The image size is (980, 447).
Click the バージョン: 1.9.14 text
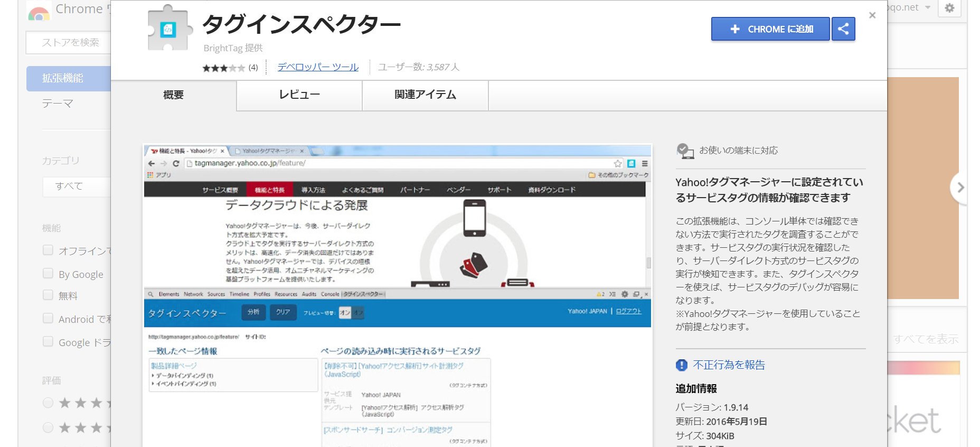712,407
